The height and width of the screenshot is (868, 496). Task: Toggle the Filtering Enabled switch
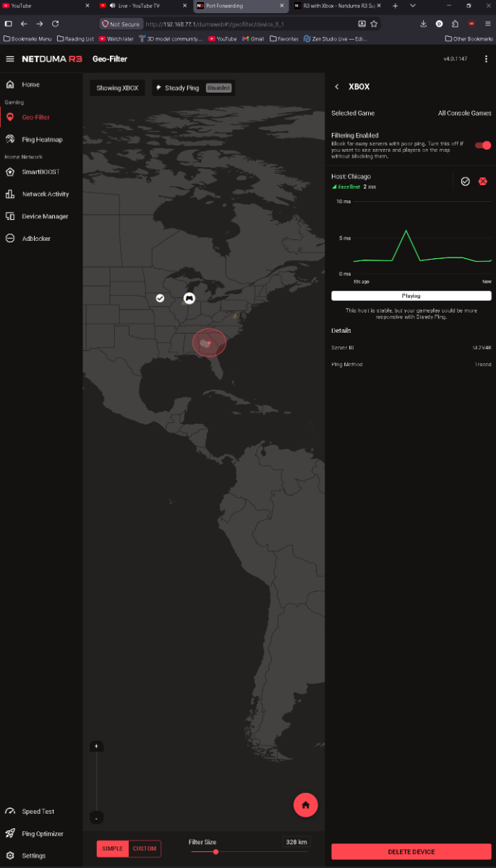coord(483,145)
